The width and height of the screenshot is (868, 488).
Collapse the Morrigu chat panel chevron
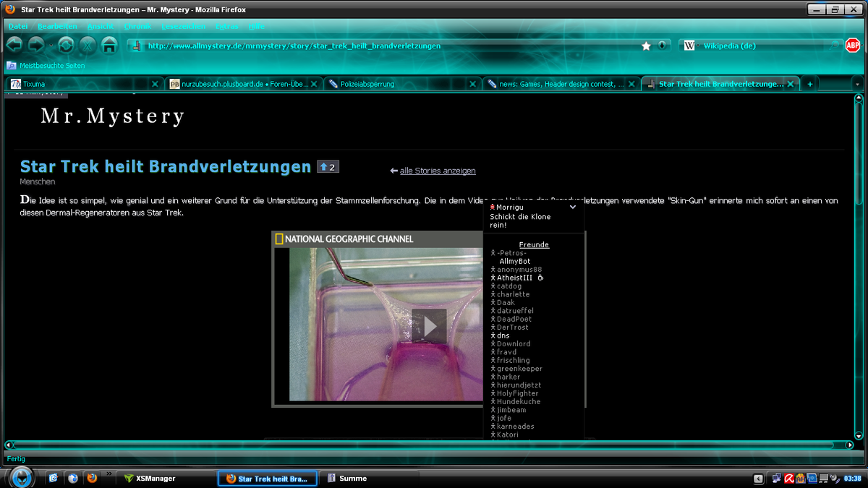pyautogui.click(x=573, y=207)
